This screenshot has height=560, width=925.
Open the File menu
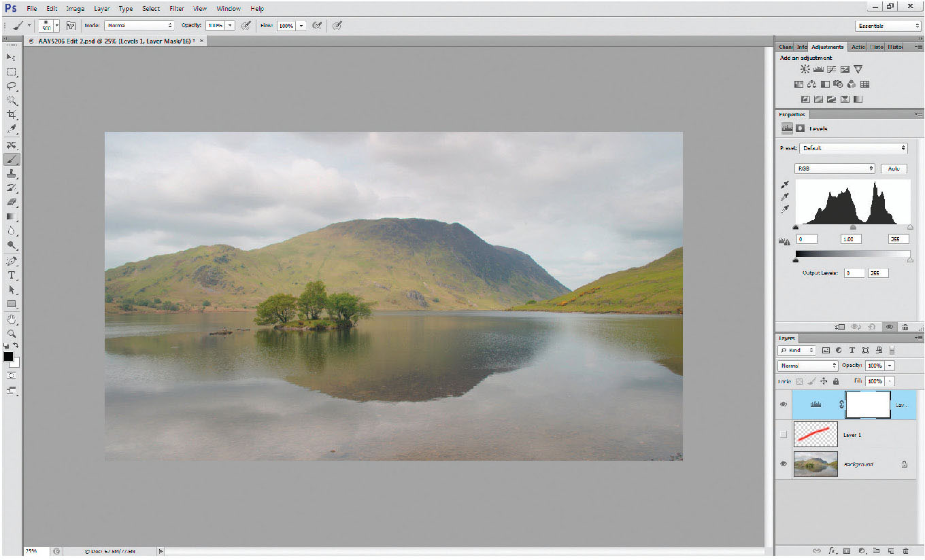(32, 9)
